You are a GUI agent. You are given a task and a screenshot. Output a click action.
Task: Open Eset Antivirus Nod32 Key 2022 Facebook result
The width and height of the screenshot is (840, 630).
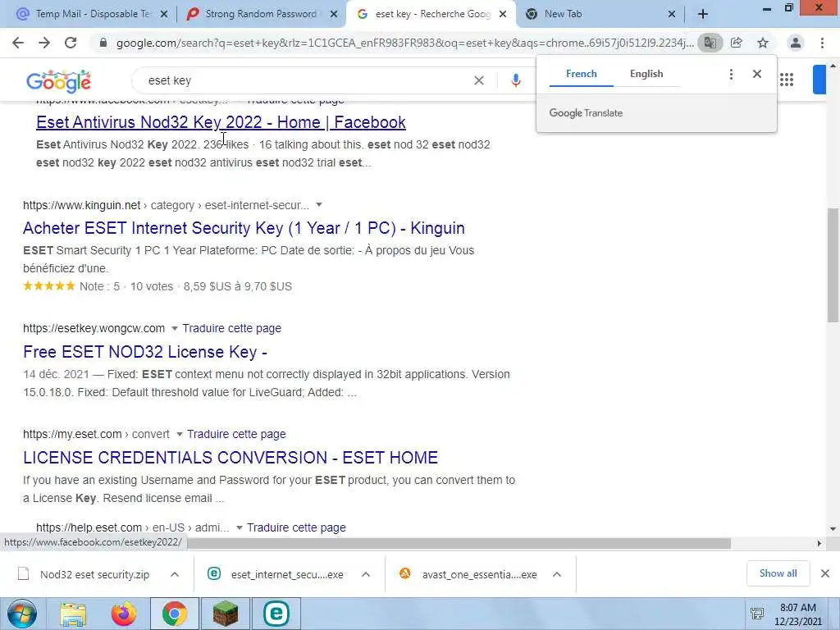coord(221,122)
